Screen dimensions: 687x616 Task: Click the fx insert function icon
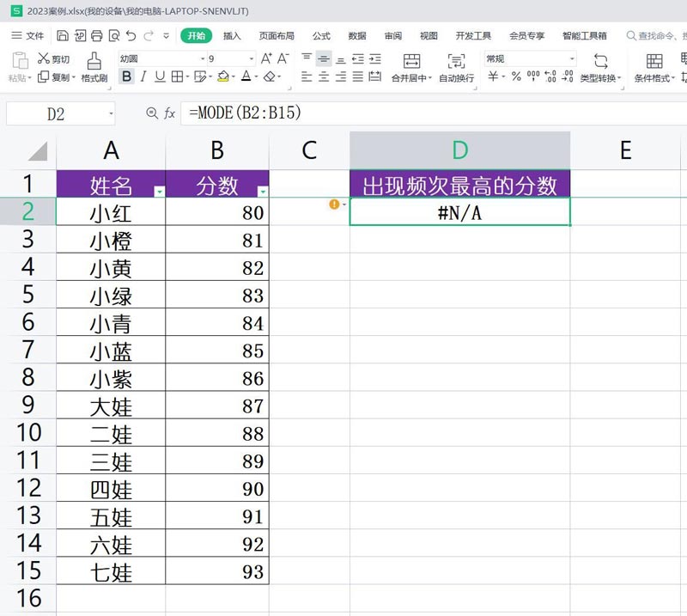tap(170, 113)
